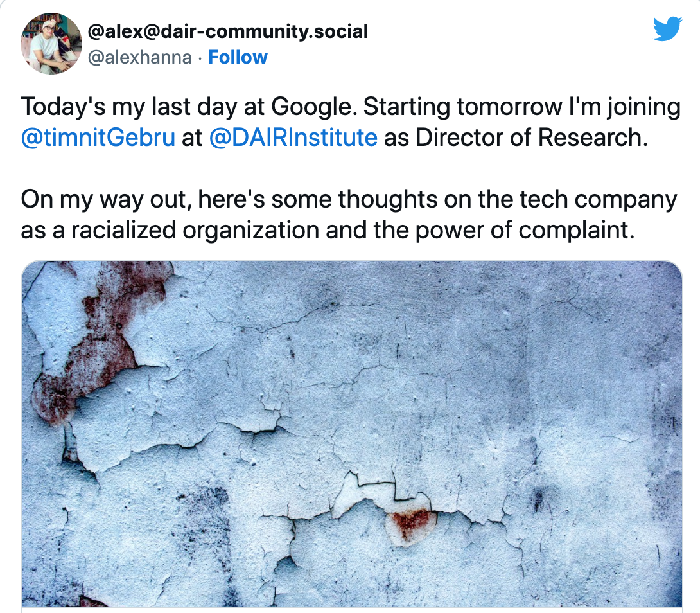Visit the @DAIRInstitute mention link

[x=293, y=138]
